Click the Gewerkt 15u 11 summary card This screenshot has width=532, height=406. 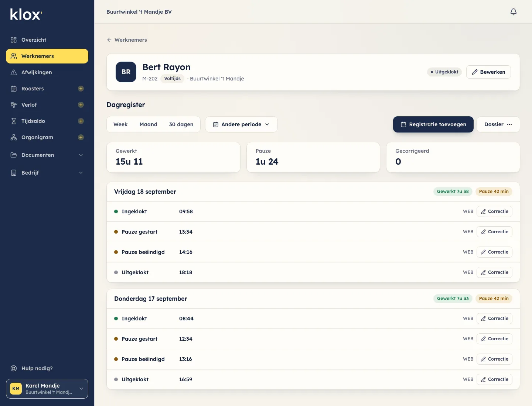coord(173,157)
